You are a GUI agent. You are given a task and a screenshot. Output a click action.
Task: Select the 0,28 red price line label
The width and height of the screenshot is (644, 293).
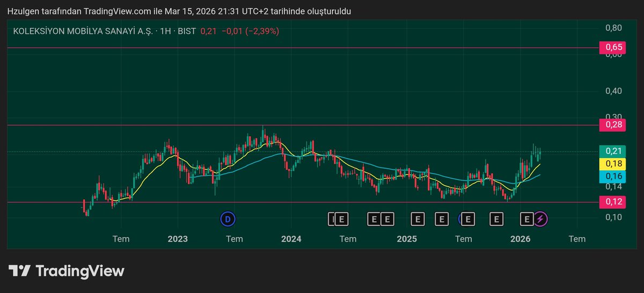point(614,125)
